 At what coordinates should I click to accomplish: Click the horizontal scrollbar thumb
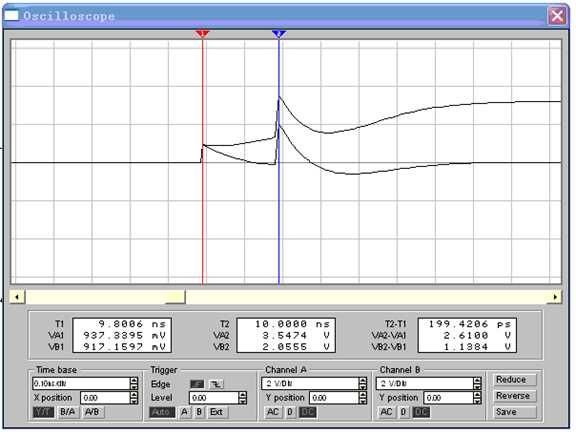pos(175,297)
